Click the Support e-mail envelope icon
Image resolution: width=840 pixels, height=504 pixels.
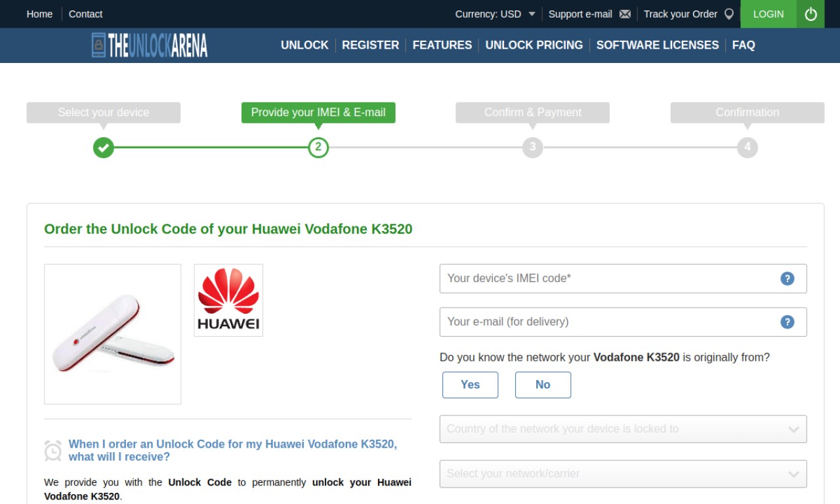coord(625,14)
